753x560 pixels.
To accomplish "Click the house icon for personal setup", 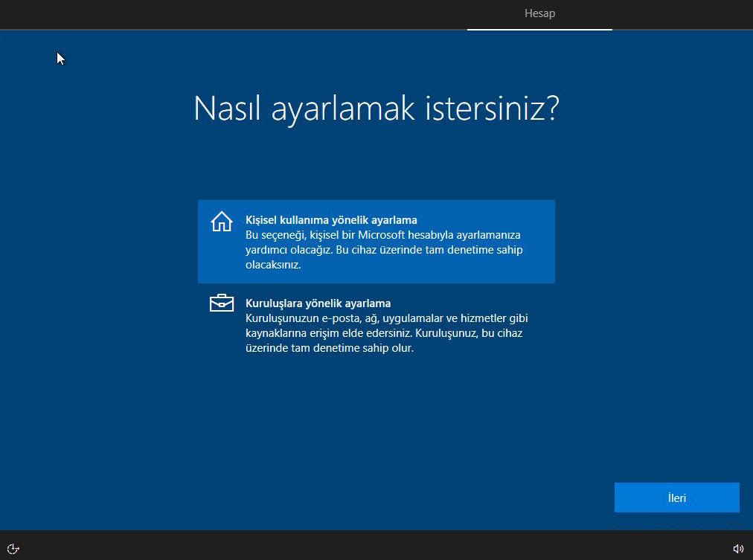I will tap(222, 222).
